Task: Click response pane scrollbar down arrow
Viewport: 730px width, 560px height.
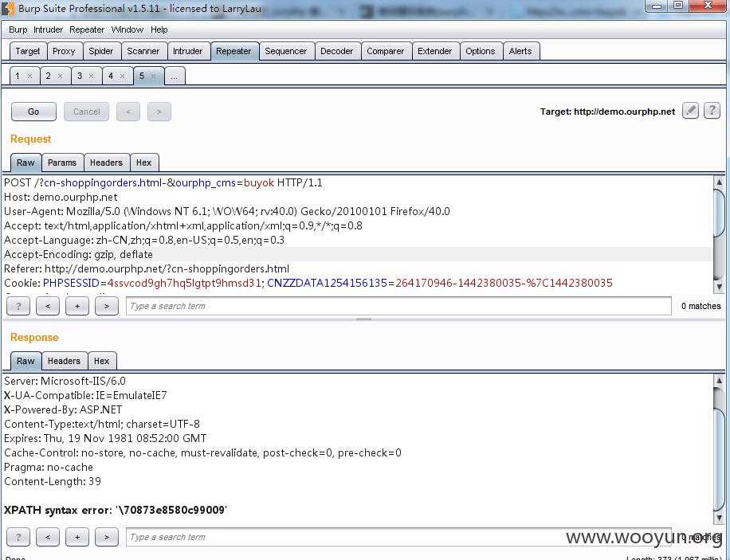Action: [720, 518]
